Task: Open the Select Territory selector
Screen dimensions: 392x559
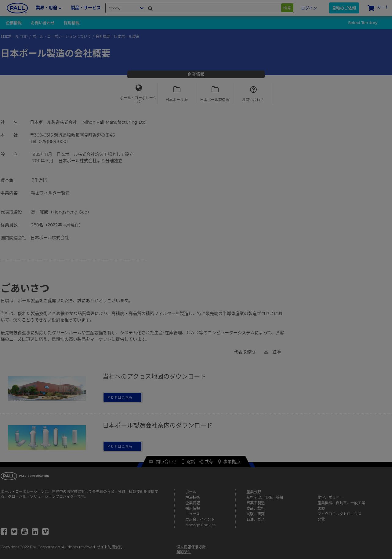Action: (x=363, y=23)
